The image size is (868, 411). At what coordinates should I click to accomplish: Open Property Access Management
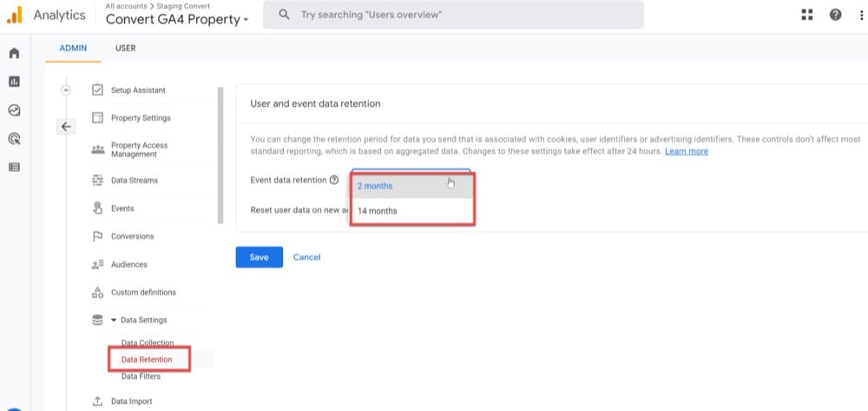click(x=140, y=149)
